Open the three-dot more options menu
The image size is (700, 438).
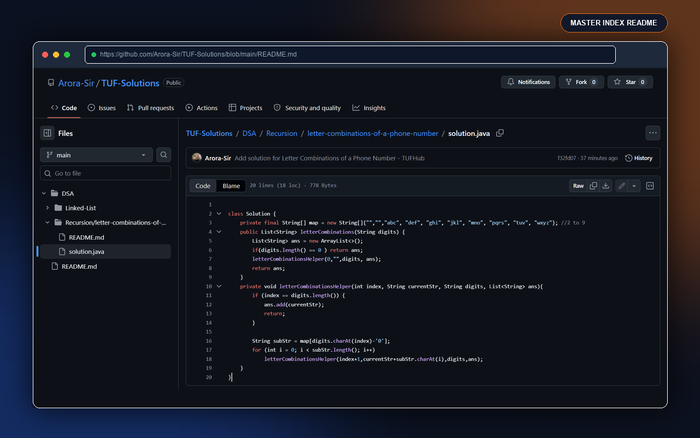point(653,133)
